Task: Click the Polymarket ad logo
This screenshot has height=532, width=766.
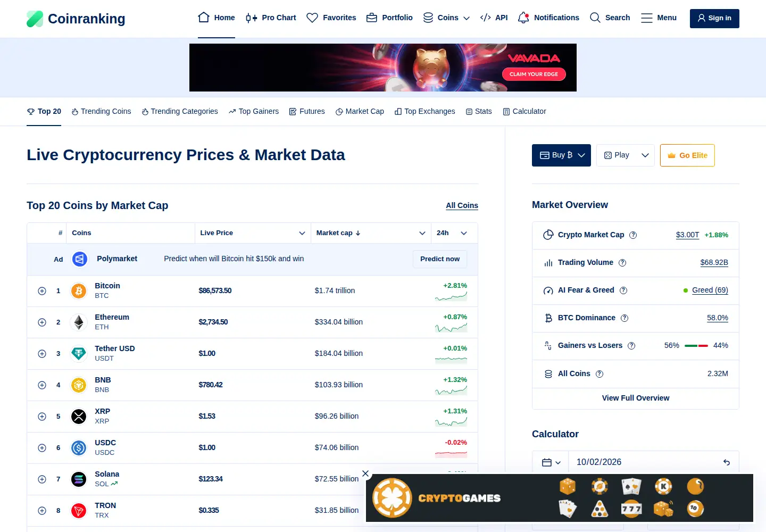Action: pyautogui.click(x=80, y=259)
